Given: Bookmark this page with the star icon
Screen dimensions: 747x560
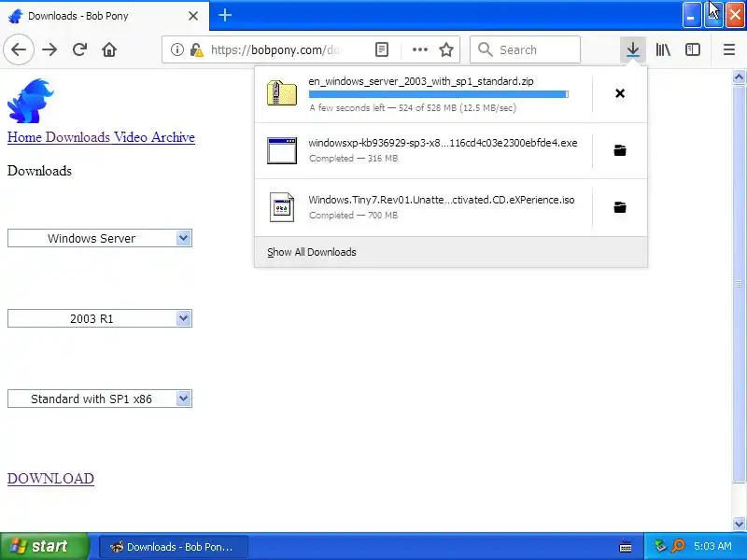Looking at the screenshot, I should click(446, 49).
